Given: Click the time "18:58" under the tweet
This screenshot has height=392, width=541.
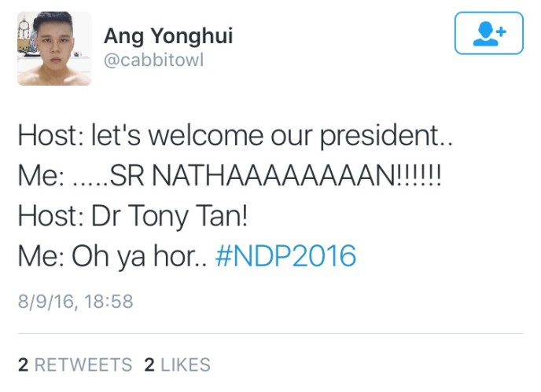Looking at the screenshot, I should pos(109,301).
